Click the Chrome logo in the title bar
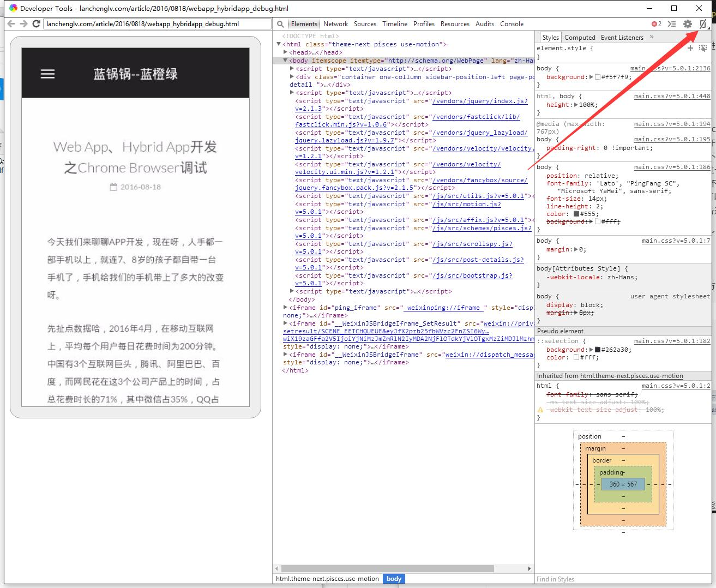The height and width of the screenshot is (588, 716). tap(13, 8)
